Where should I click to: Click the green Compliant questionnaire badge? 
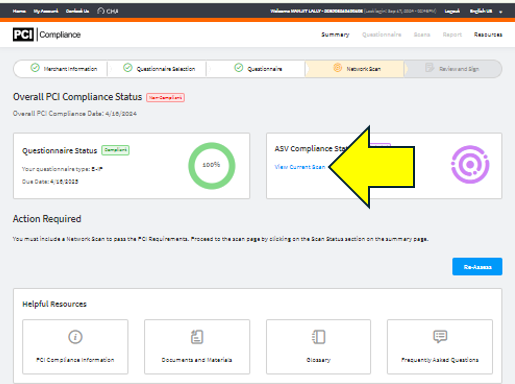(x=115, y=150)
